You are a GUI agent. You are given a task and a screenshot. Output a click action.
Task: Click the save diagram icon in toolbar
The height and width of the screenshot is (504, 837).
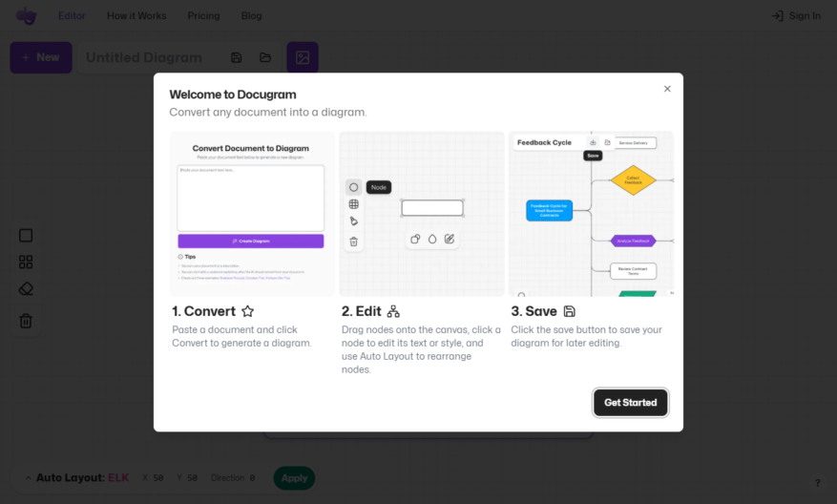pos(237,57)
